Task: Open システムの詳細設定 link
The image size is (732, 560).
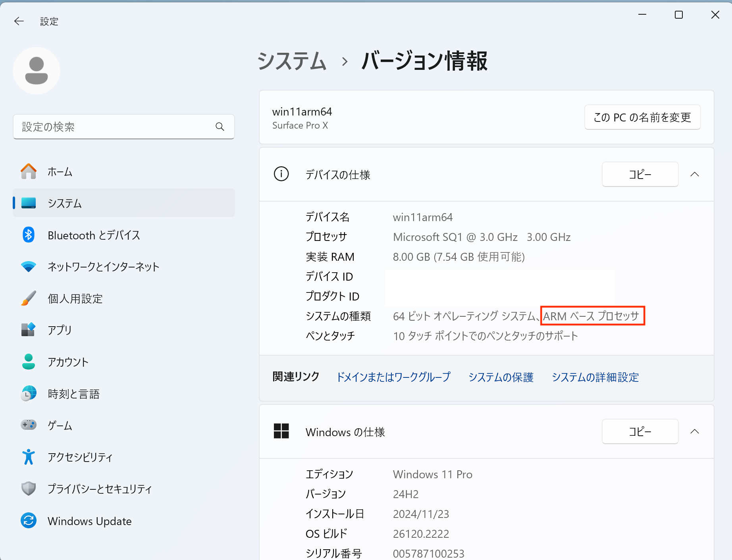Action: [x=595, y=377]
